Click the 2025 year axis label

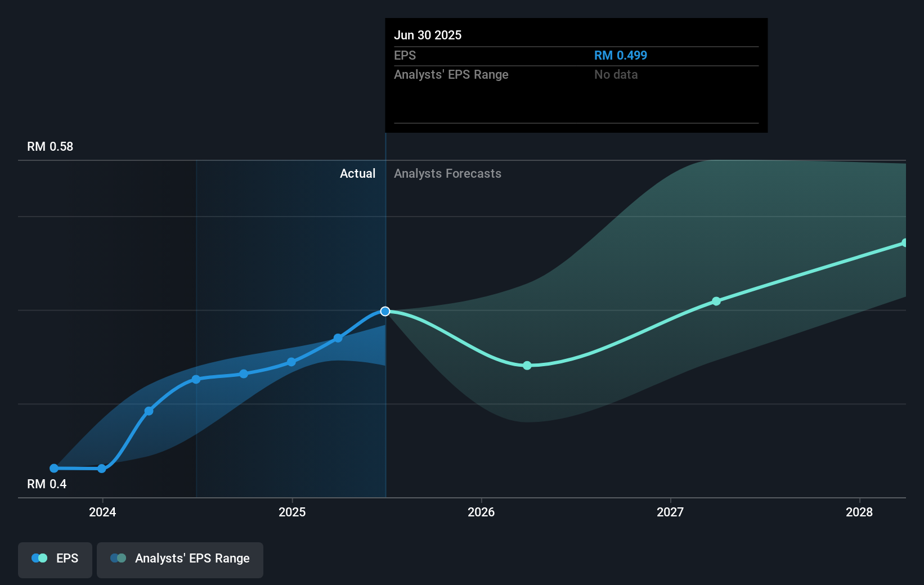[291, 512]
